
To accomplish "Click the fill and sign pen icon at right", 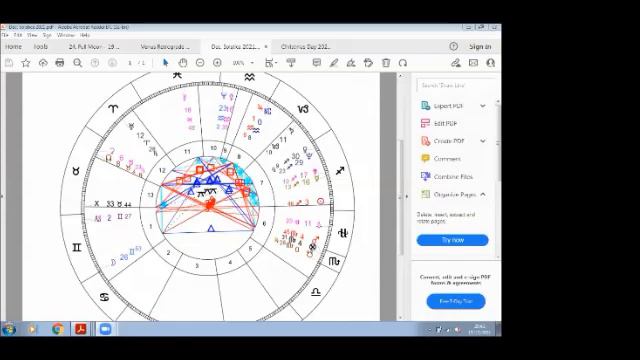I will click(x=456, y=63).
